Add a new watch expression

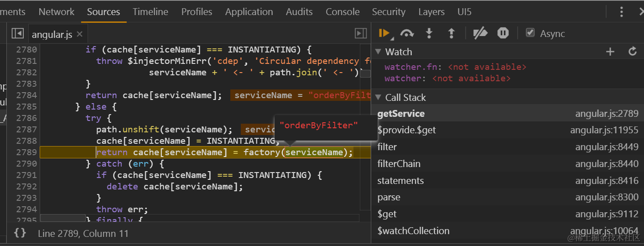pyautogui.click(x=610, y=52)
